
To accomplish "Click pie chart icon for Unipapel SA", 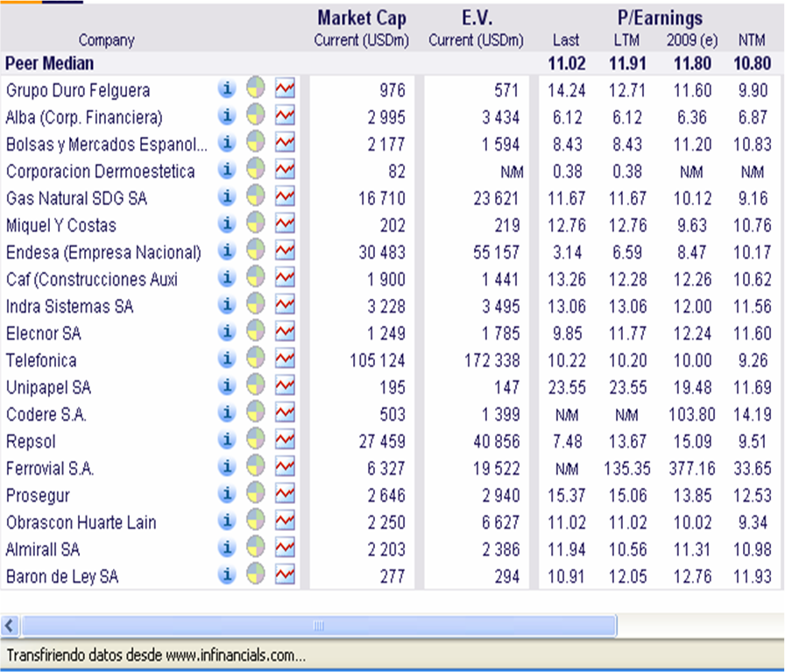I will click(x=255, y=386).
